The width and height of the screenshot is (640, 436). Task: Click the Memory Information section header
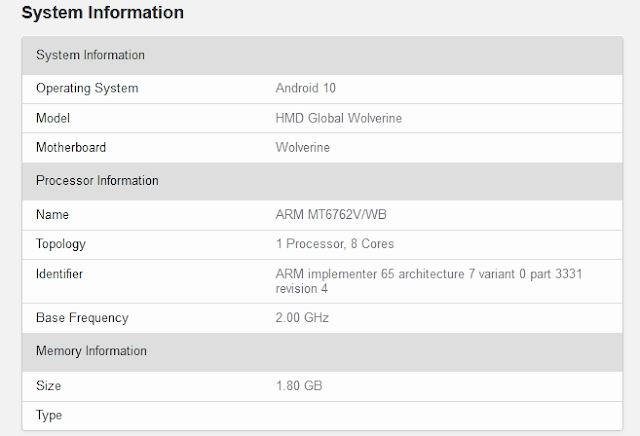[x=322, y=351]
